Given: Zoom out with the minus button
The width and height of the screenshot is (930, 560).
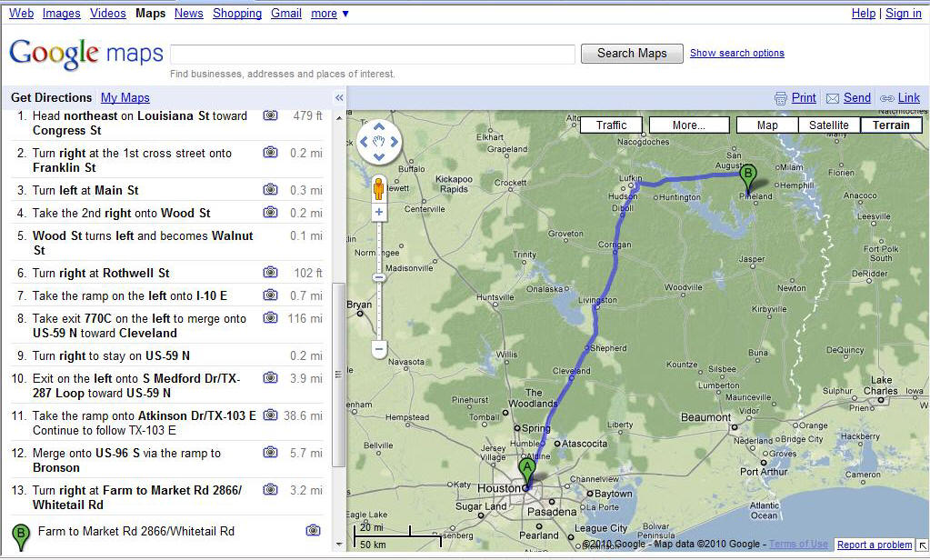Looking at the screenshot, I should [x=379, y=349].
